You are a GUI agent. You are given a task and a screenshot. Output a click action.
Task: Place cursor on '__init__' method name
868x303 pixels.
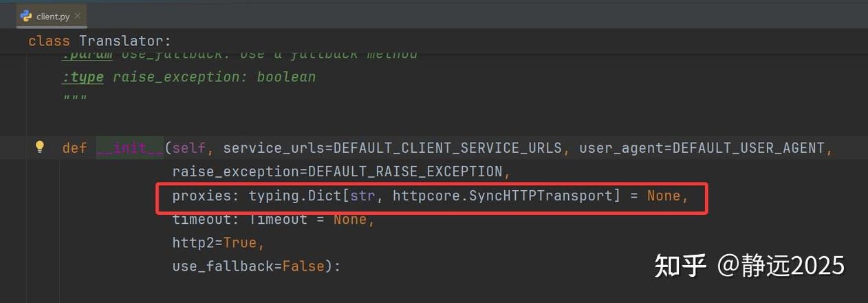(x=130, y=148)
